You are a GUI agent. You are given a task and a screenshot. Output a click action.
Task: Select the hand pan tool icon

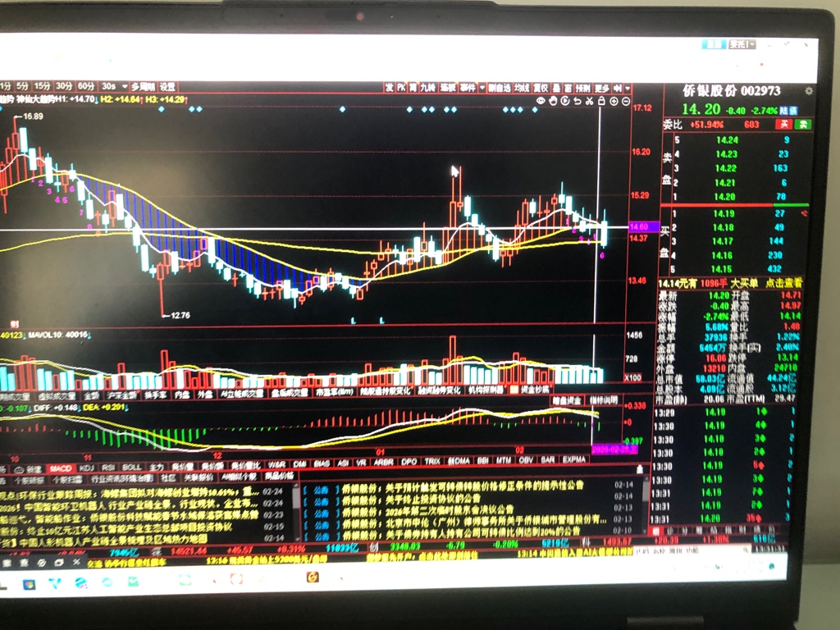pos(553,101)
